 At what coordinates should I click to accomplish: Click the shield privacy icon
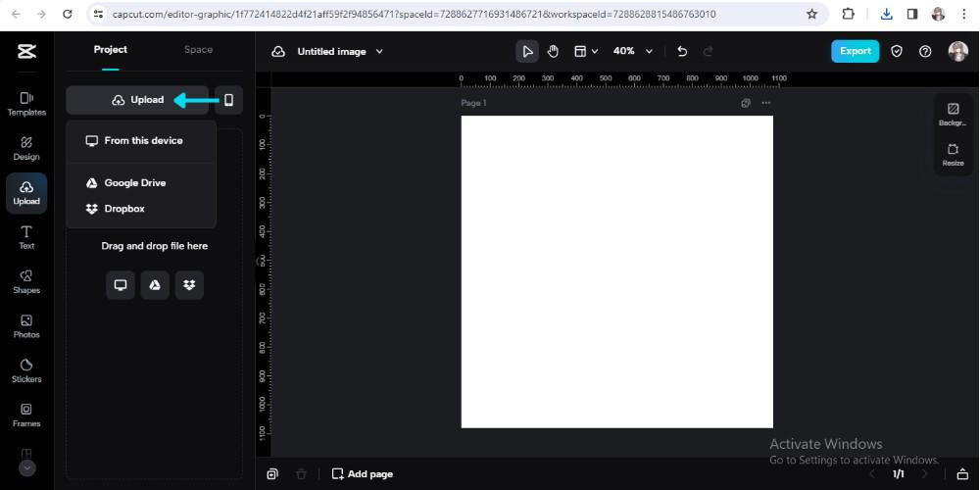(x=897, y=51)
